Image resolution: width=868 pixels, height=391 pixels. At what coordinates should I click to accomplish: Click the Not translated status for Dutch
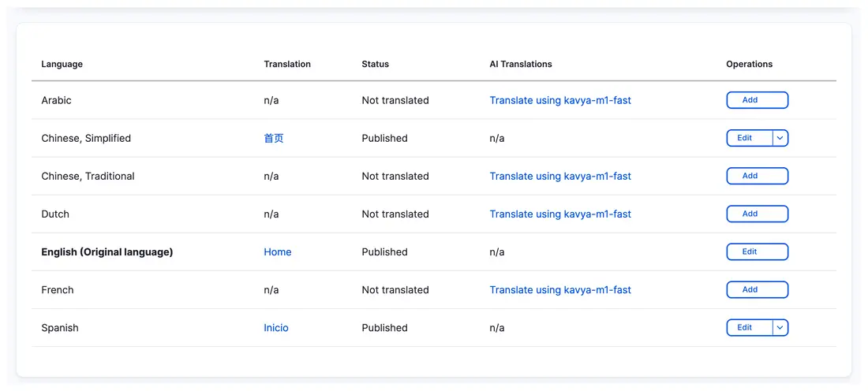click(x=395, y=214)
